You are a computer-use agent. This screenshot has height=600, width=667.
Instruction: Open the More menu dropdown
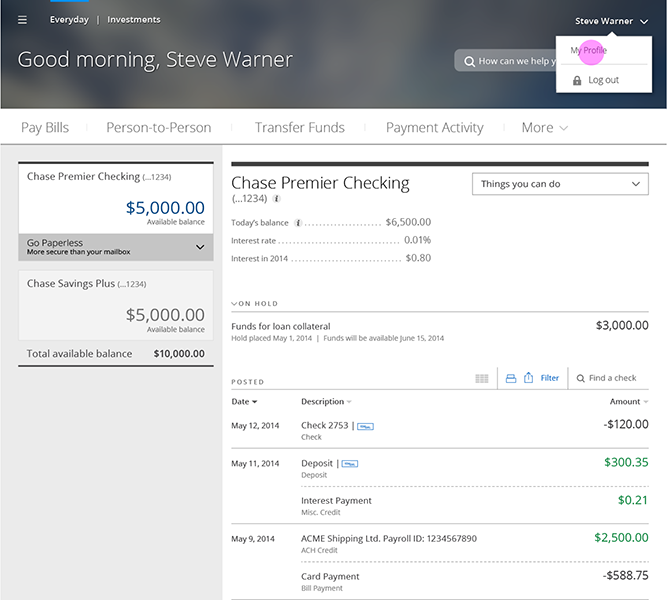[x=544, y=128]
